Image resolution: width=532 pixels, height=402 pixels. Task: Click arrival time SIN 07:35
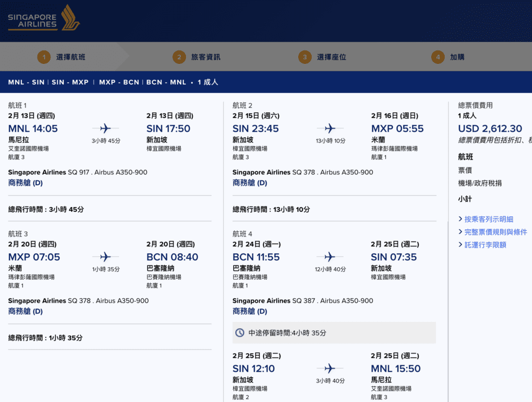[x=394, y=257]
